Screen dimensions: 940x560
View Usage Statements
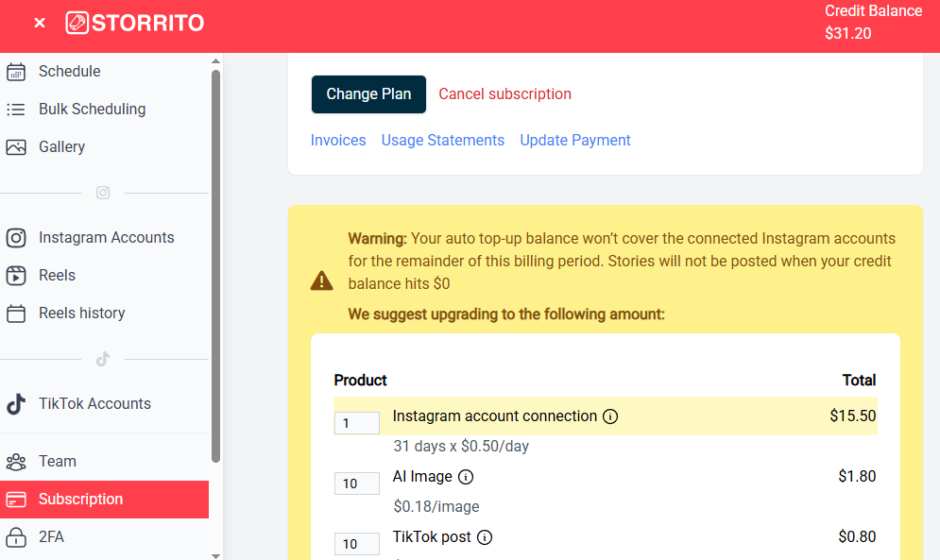[x=443, y=140]
